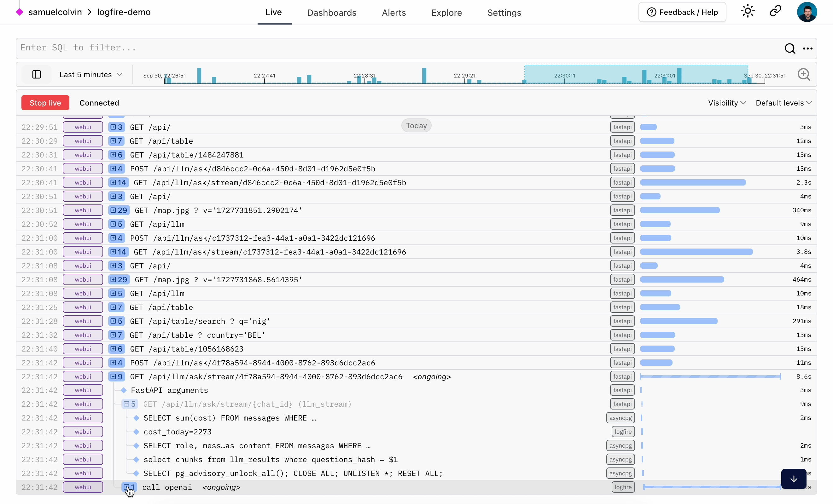This screenshot has width=833, height=504.
Task: Switch to the Dashboards tab
Action: (332, 13)
